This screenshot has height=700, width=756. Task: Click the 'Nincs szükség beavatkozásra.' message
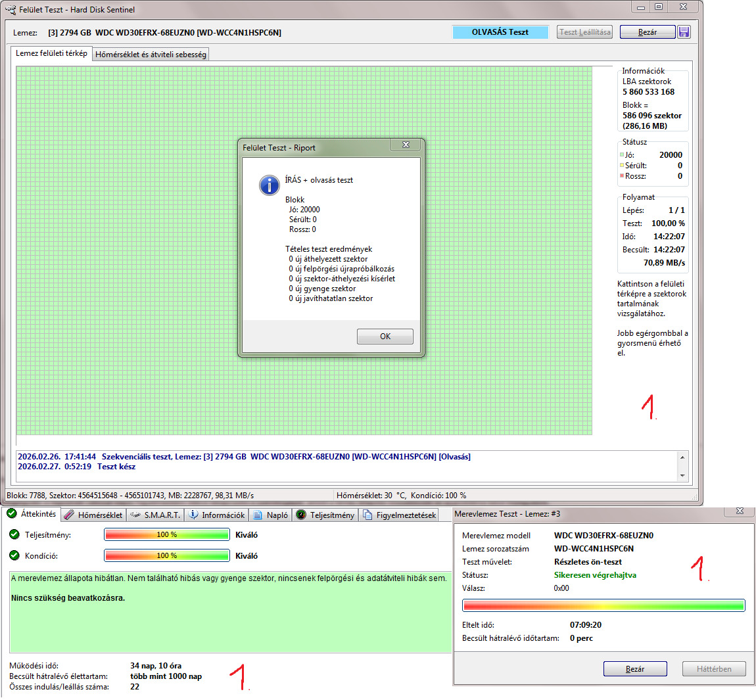tap(68, 598)
